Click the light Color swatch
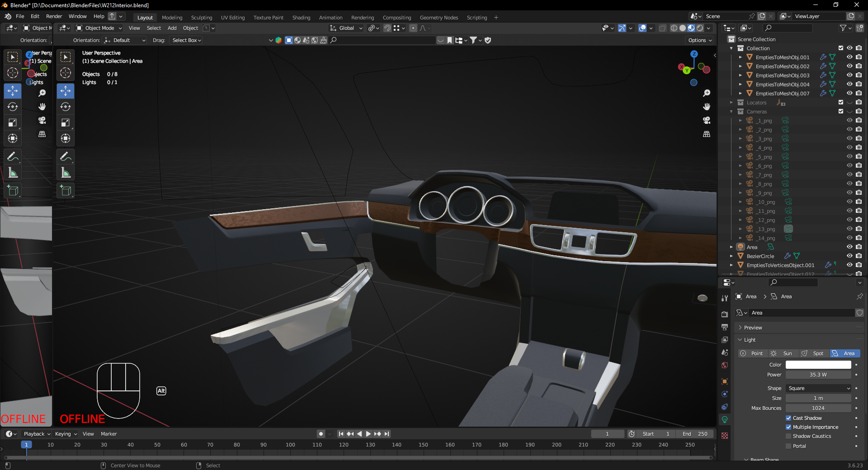Viewport: 868px width, 470px height. [x=818, y=365]
